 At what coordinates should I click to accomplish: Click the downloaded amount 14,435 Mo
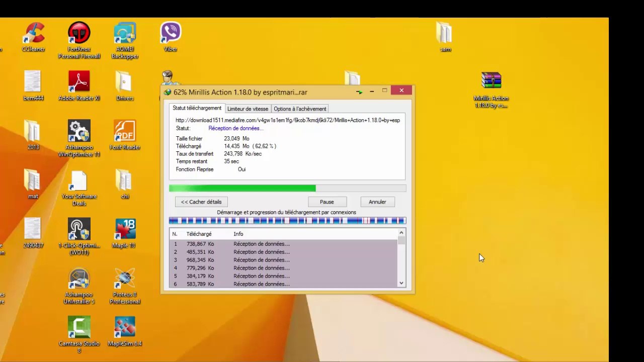(236, 146)
